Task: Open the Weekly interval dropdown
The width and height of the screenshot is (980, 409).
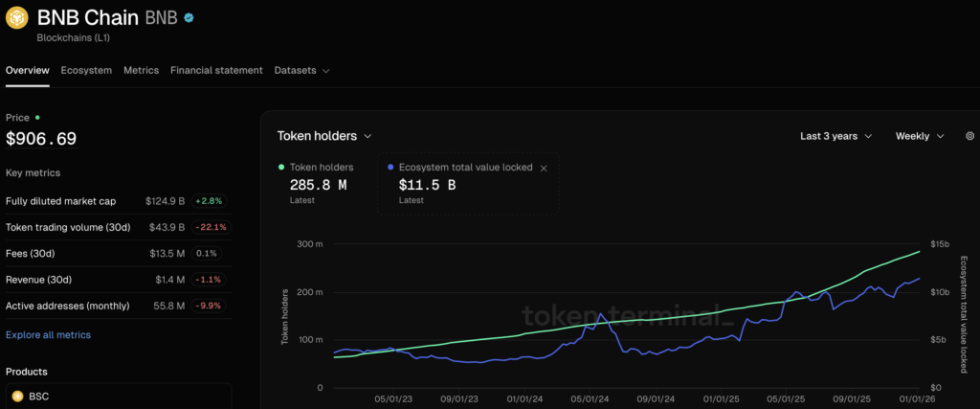Action: [x=919, y=136]
